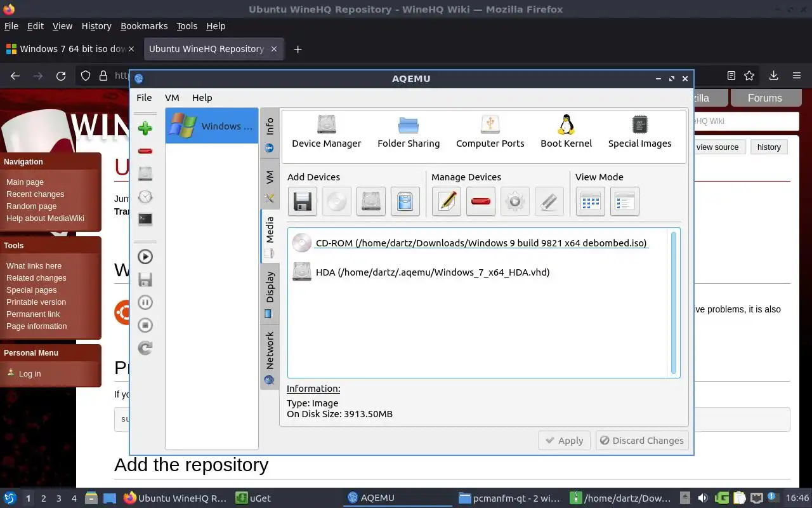Add a floppy device
Image resolution: width=812 pixels, height=508 pixels.
point(302,202)
